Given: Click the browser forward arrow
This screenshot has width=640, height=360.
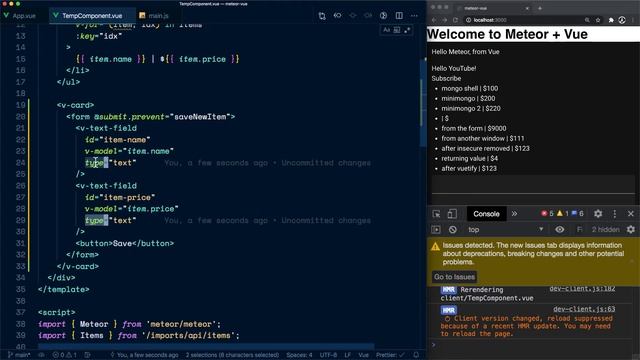Looking at the screenshot, I should [444, 20].
